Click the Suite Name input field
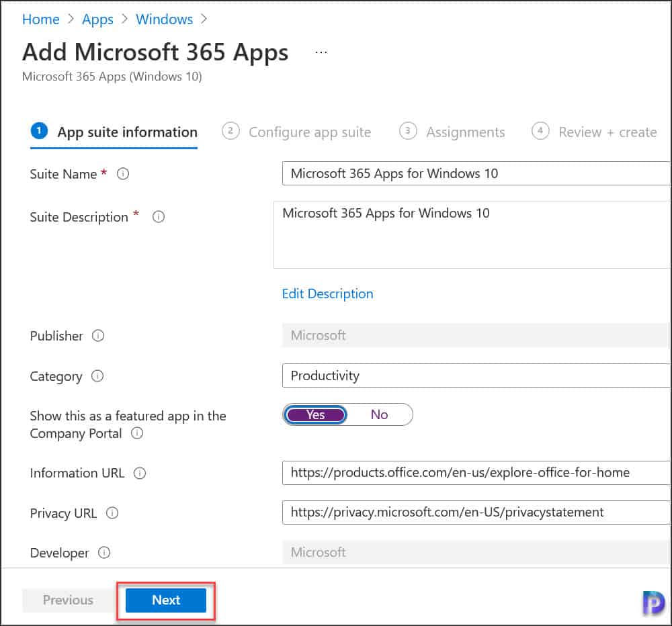672x626 pixels. click(x=476, y=173)
